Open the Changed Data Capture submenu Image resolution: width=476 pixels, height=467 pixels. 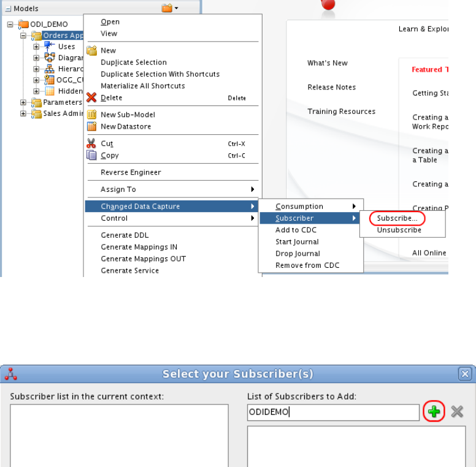click(172, 206)
